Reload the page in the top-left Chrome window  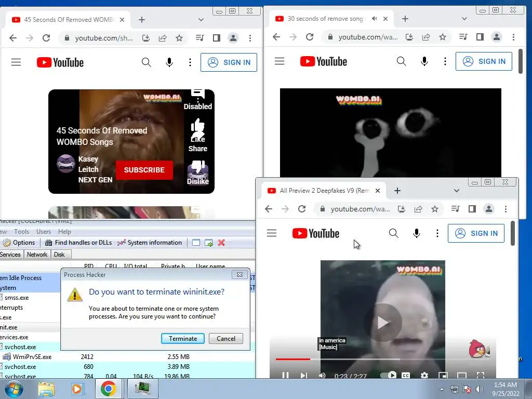[46, 38]
